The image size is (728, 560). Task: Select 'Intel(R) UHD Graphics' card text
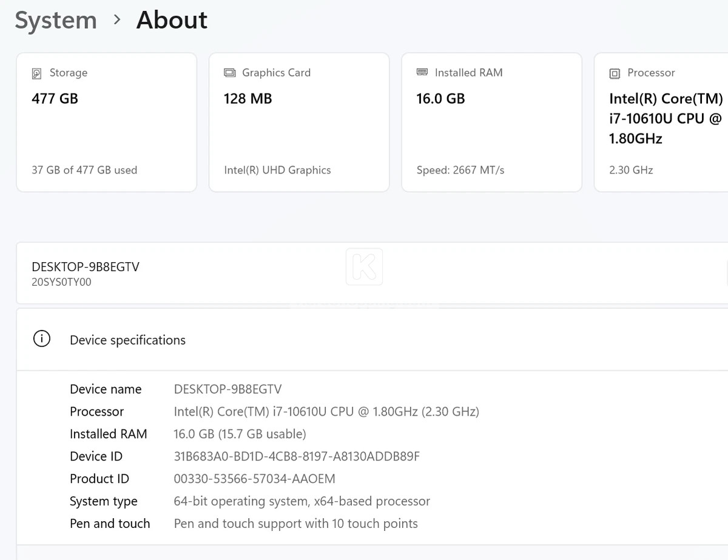pyautogui.click(x=277, y=170)
